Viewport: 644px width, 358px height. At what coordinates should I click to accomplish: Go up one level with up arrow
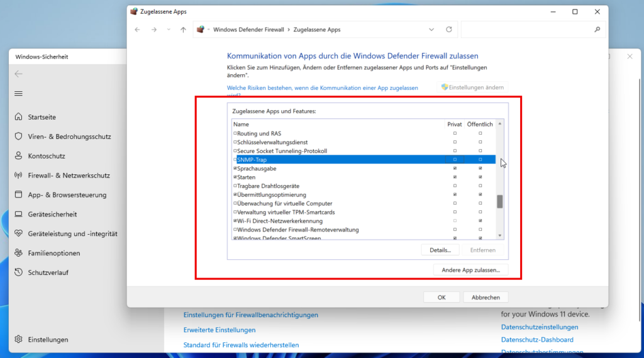(183, 30)
